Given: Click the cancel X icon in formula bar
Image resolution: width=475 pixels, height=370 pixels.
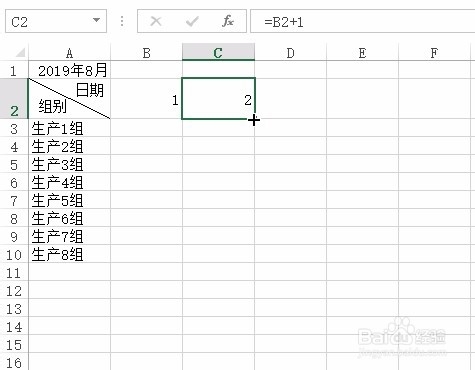Looking at the screenshot, I should [x=156, y=22].
